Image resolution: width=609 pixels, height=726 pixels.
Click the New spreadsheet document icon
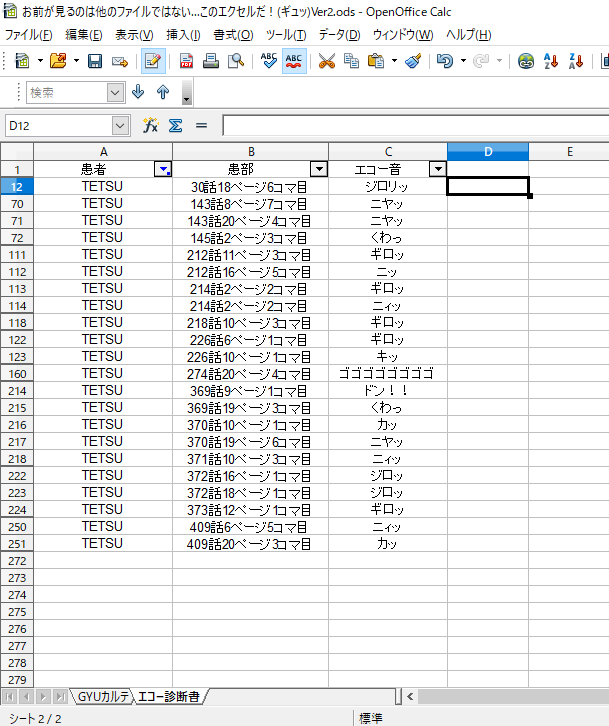click(22, 61)
